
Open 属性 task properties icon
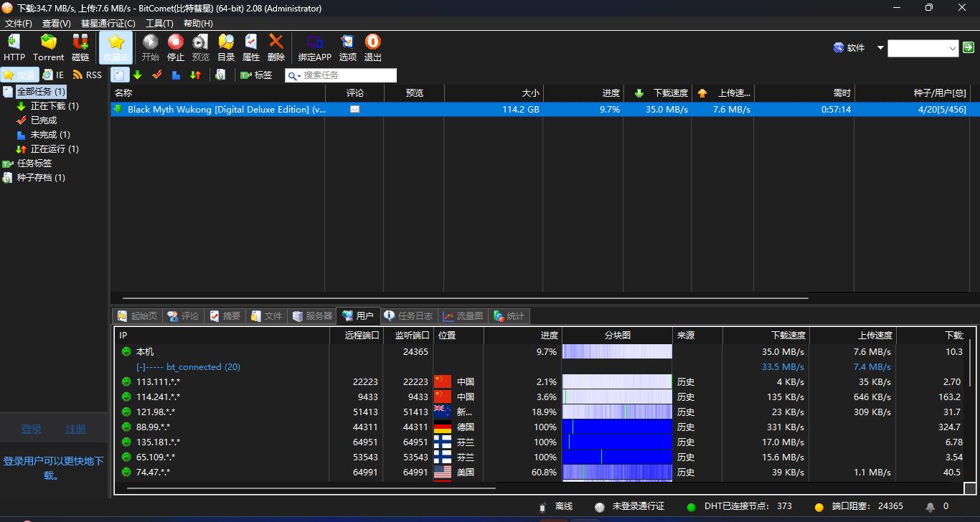click(x=251, y=47)
